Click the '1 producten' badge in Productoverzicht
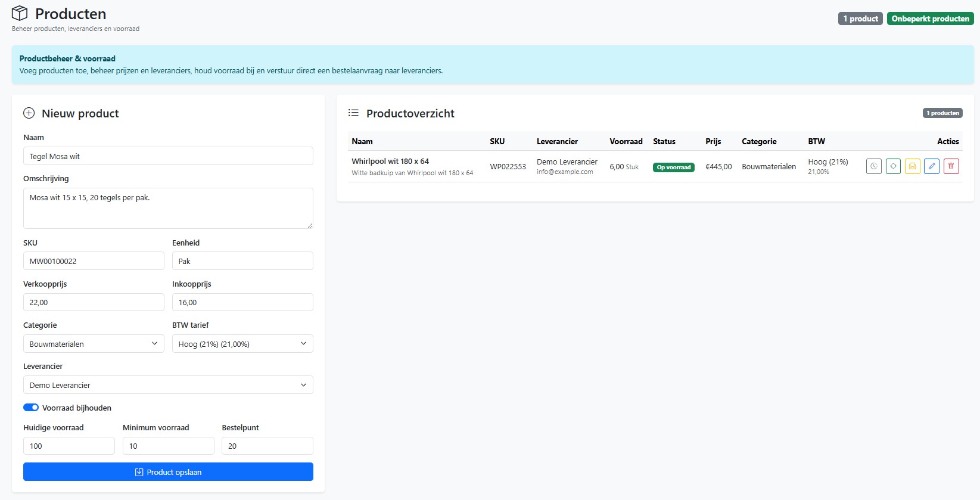The width and height of the screenshot is (980, 500). [942, 113]
